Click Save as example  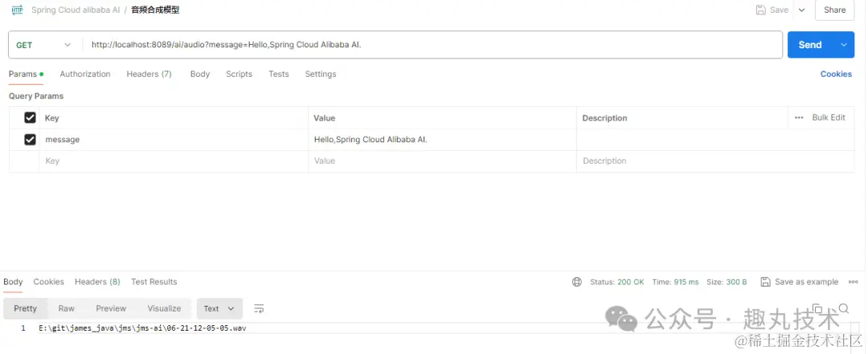pyautogui.click(x=800, y=282)
